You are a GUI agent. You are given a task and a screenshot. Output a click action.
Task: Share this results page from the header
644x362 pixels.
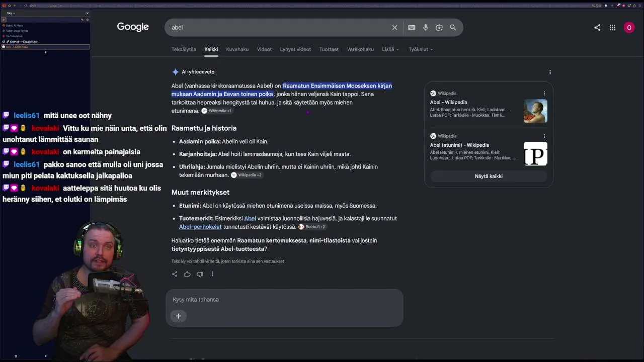coord(597,28)
